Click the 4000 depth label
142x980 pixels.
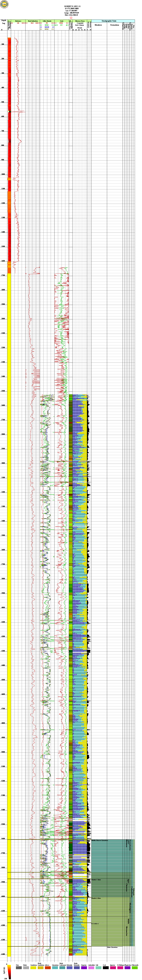pyautogui.click(x=3, y=607)
